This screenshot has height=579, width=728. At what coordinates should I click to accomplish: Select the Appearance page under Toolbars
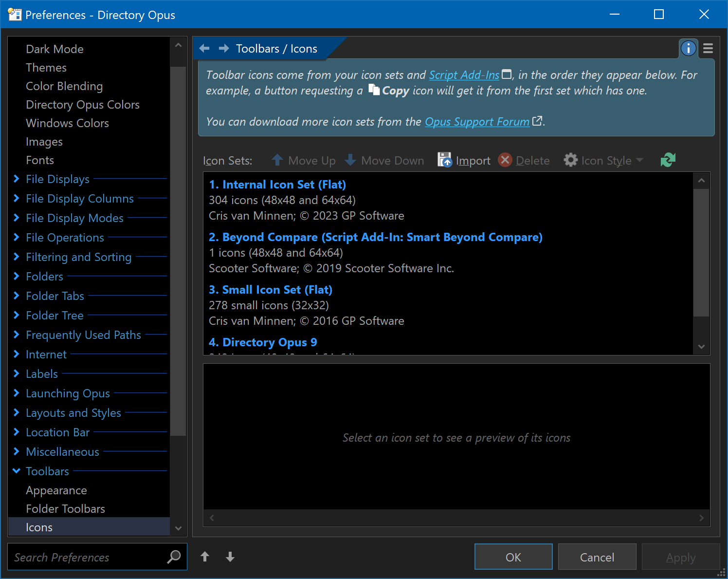click(x=56, y=490)
